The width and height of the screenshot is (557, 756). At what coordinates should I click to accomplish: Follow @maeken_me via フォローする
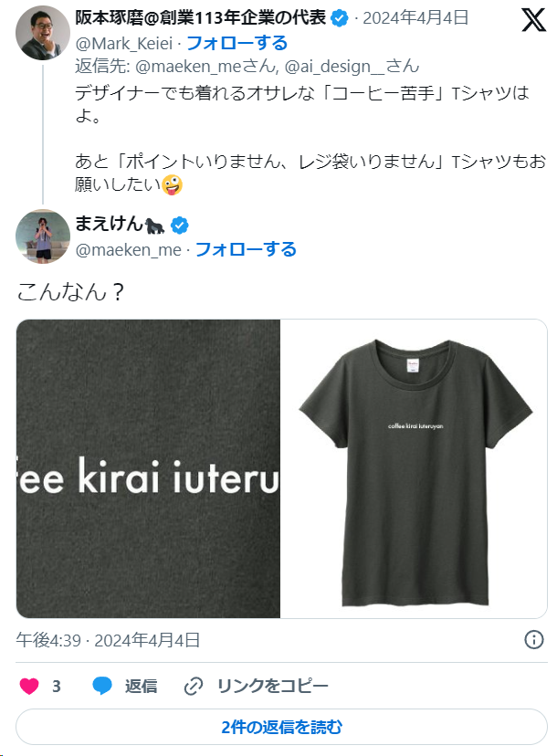click(x=246, y=249)
